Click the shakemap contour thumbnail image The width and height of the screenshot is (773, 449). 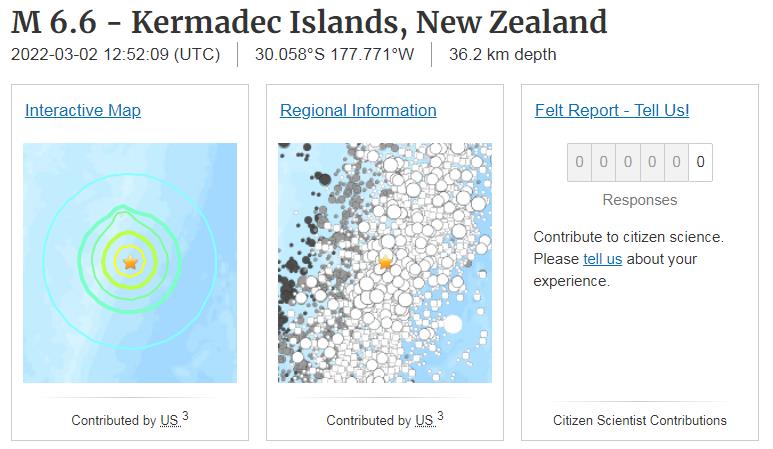(130, 263)
